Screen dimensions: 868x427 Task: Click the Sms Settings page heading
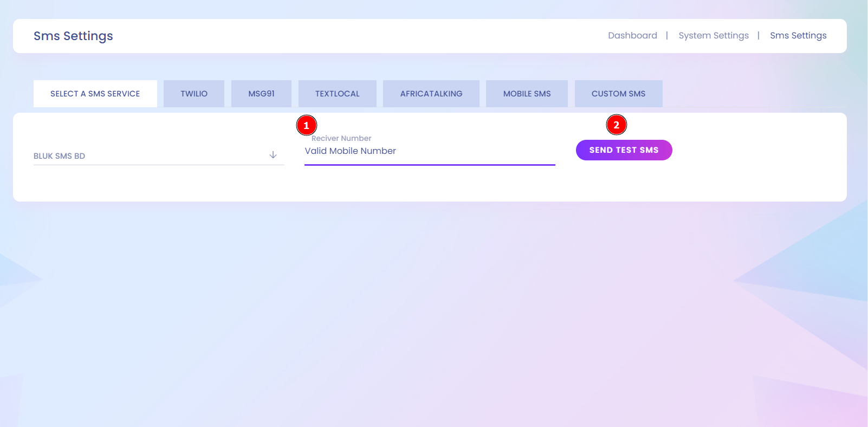(x=73, y=36)
